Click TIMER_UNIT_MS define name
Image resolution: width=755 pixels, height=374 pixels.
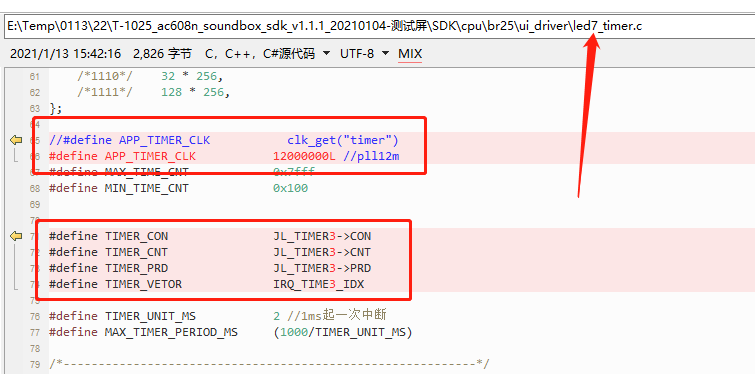click(x=150, y=316)
